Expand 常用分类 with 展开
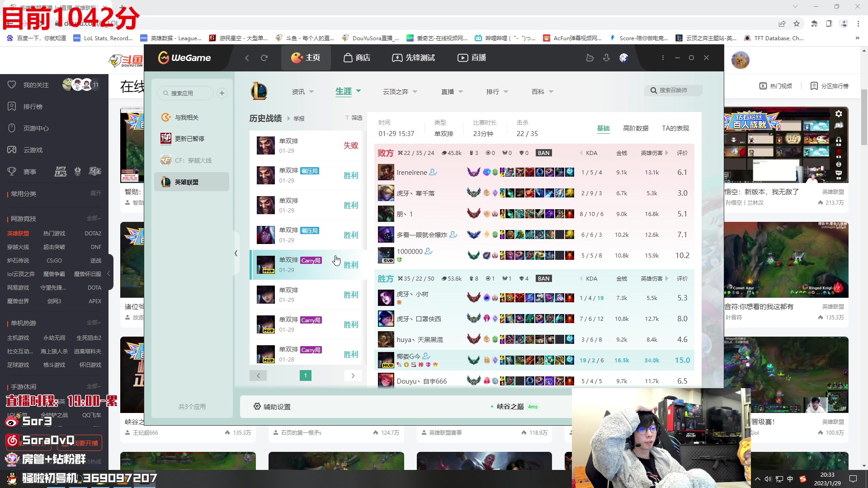The image size is (868, 488). click(96, 193)
